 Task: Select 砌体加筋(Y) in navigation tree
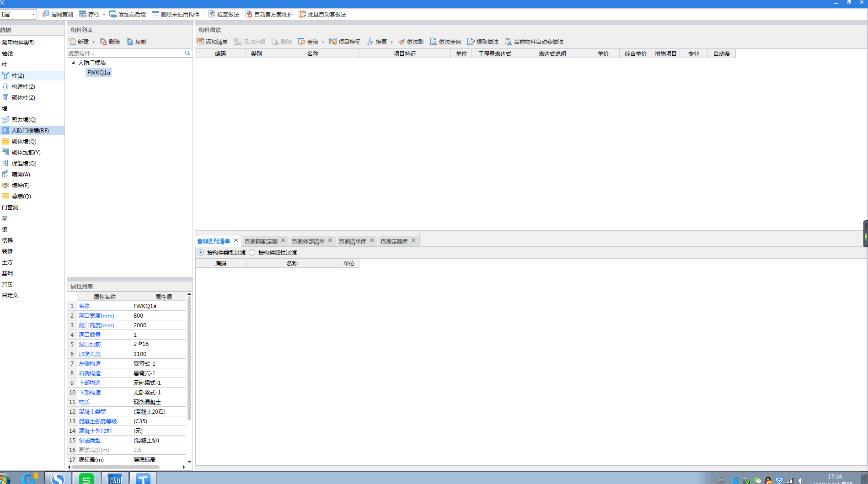click(x=26, y=153)
